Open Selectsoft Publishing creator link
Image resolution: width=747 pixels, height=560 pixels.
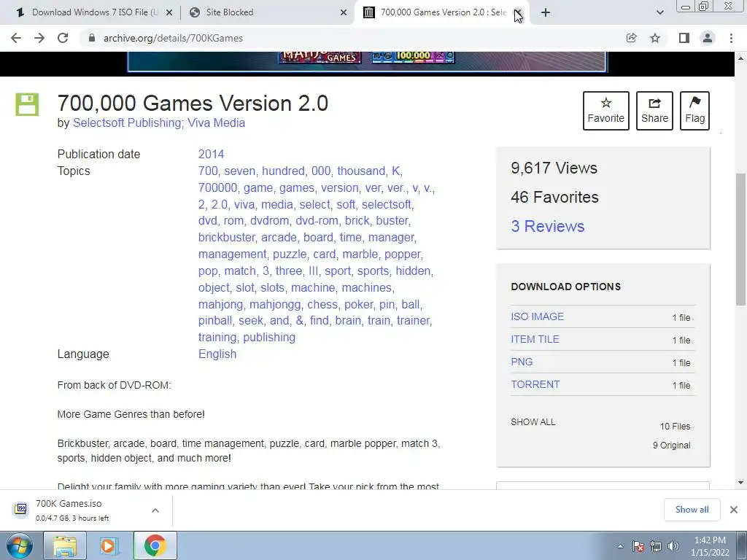point(127,122)
